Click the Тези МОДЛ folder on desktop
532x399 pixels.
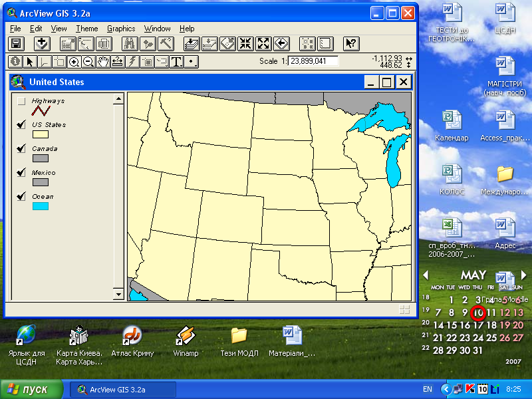coord(239,341)
